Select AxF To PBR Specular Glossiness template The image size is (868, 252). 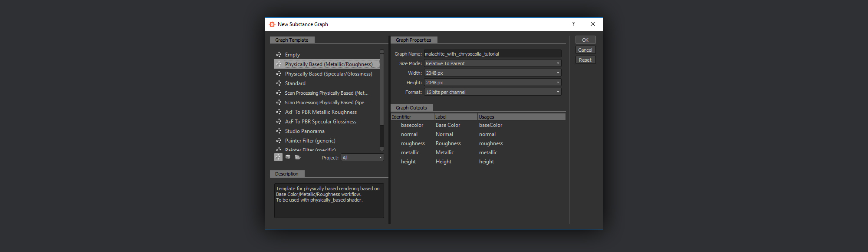tap(327, 122)
